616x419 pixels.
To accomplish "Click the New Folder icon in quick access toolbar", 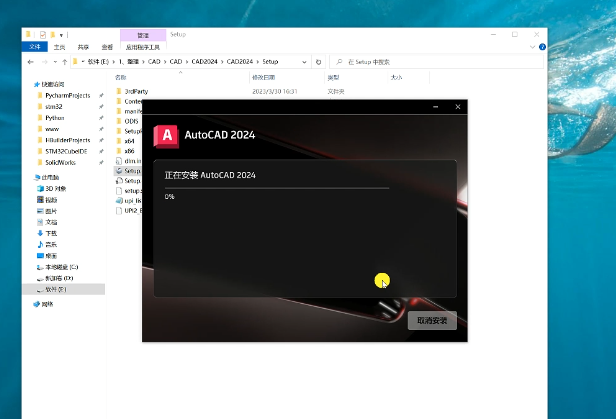I will 53,35.
